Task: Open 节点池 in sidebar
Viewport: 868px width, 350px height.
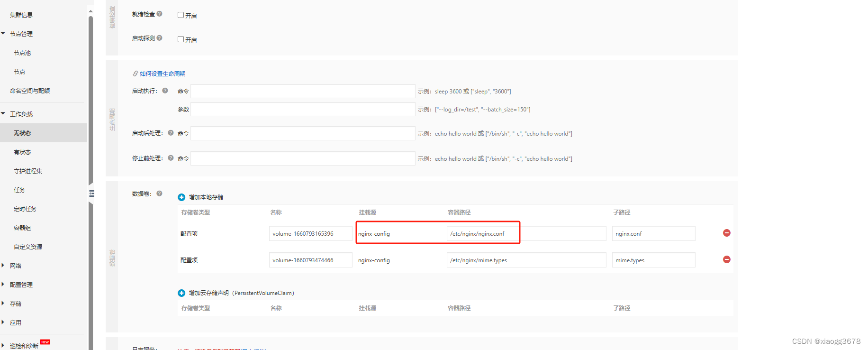Action: (22, 53)
